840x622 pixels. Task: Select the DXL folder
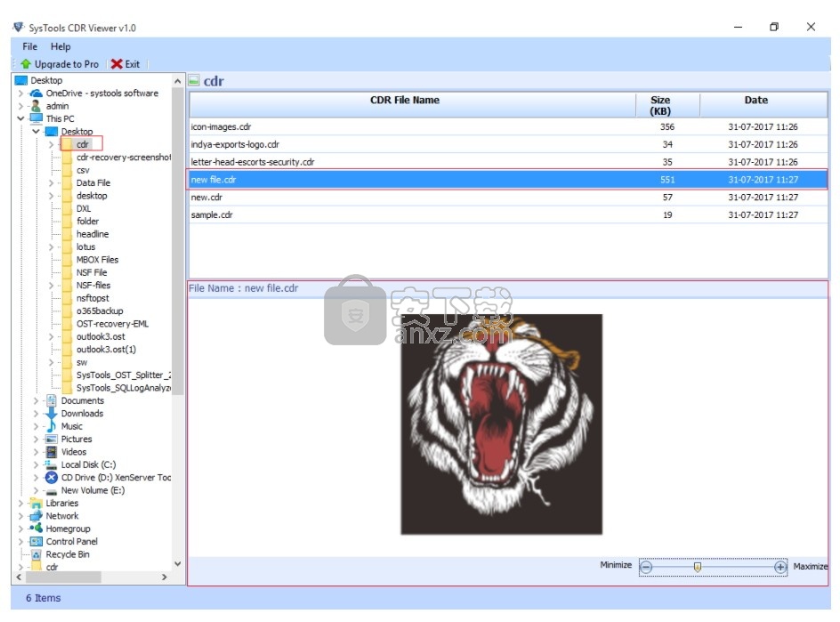click(83, 208)
